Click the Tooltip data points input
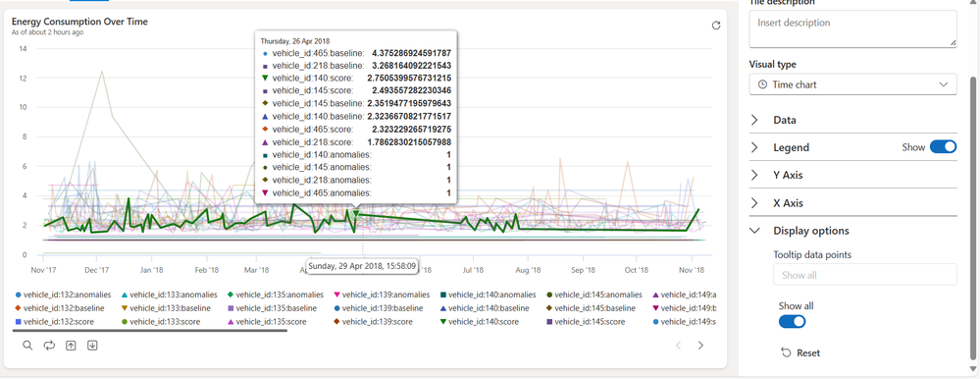This screenshot has width=980, height=379. pyautogui.click(x=865, y=275)
